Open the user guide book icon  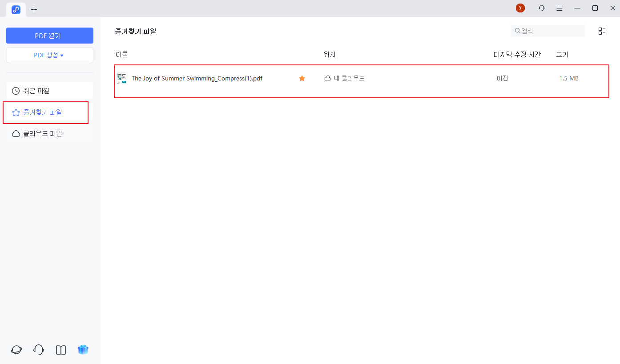pyautogui.click(x=60, y=350)
